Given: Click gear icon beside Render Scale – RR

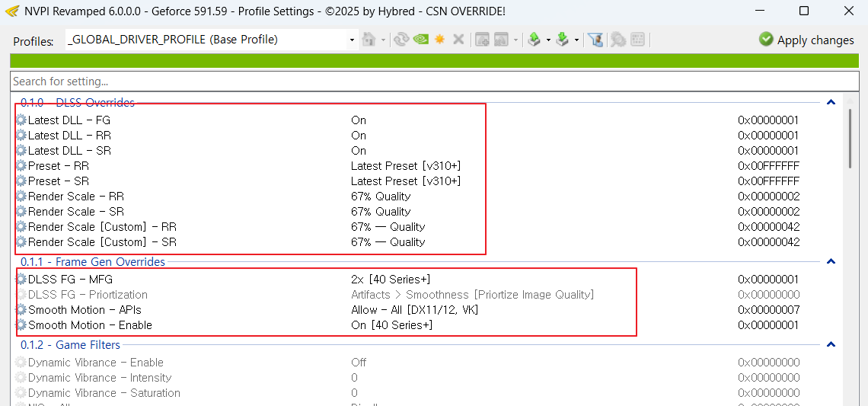Looking at the screenshot, I should pyautogui.click(x=21, y=196).
